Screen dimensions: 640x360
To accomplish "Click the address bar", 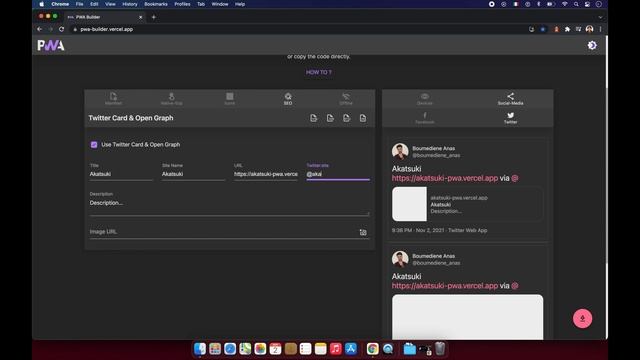I will pos(298,29).
